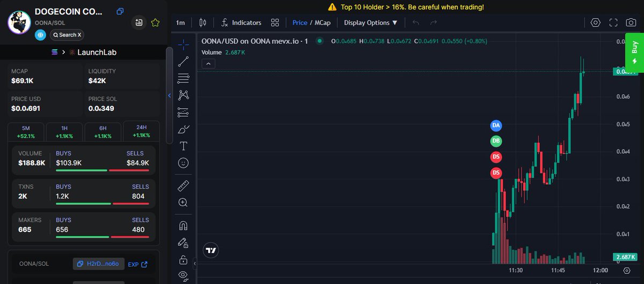Collapse drawing toolbar with bottom chevron
This screenshot has height=284, width=644.
[x=195, y=263]
